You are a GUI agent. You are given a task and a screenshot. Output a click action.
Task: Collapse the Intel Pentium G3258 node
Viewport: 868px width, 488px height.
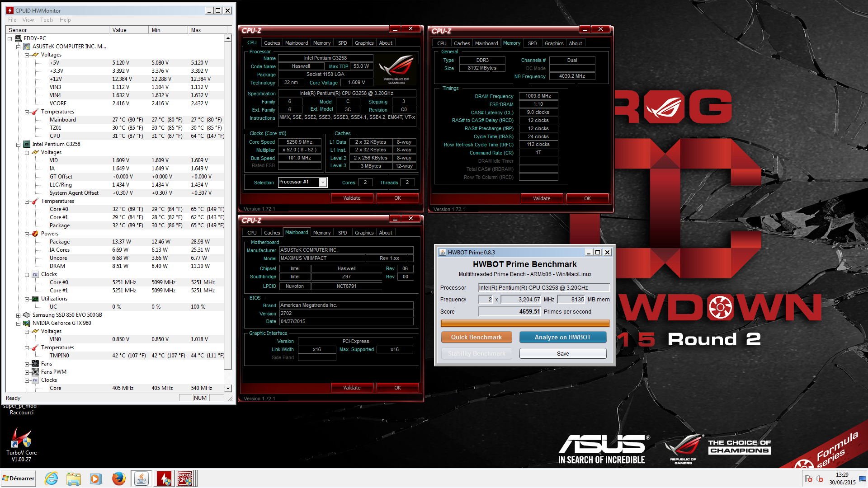(19, 145)
